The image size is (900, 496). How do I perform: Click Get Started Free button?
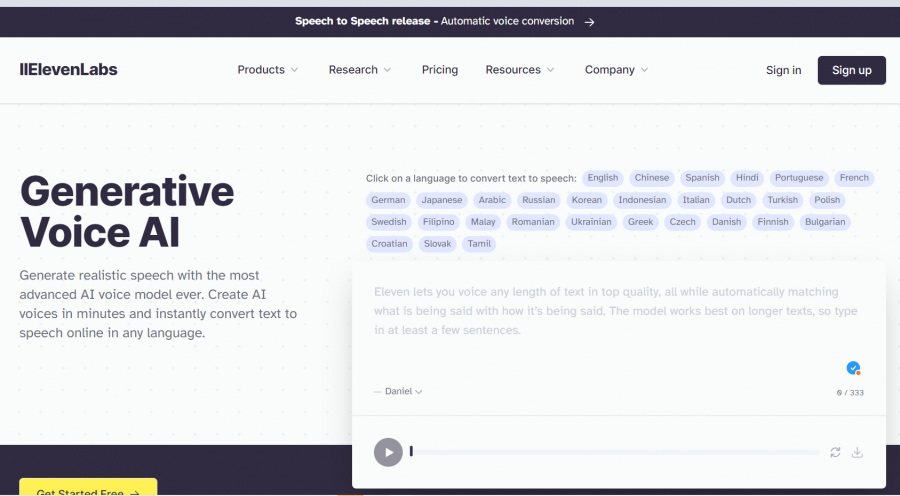pos(88,487)
